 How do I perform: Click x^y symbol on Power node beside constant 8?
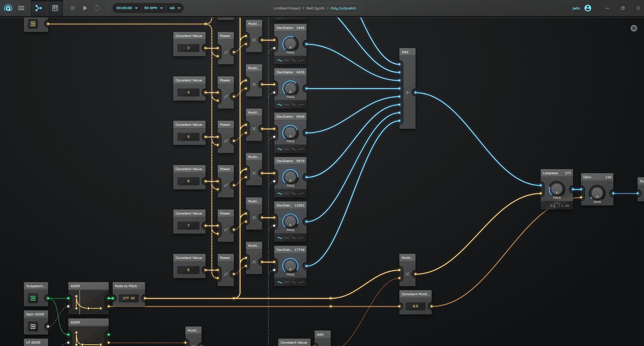tap(226, 274)
